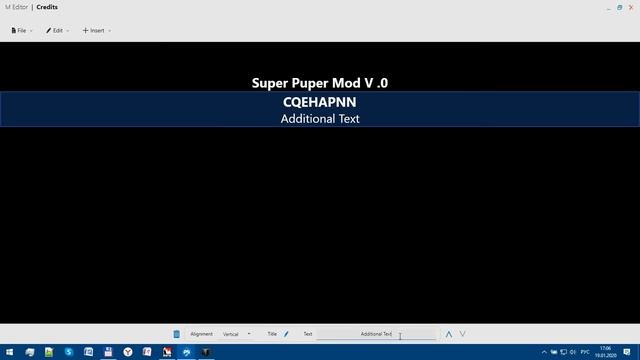Image resolution: width=640 pixels, height=360 pixels.
Task: Restore down the editor window
Action: click(x=620, y=7)
